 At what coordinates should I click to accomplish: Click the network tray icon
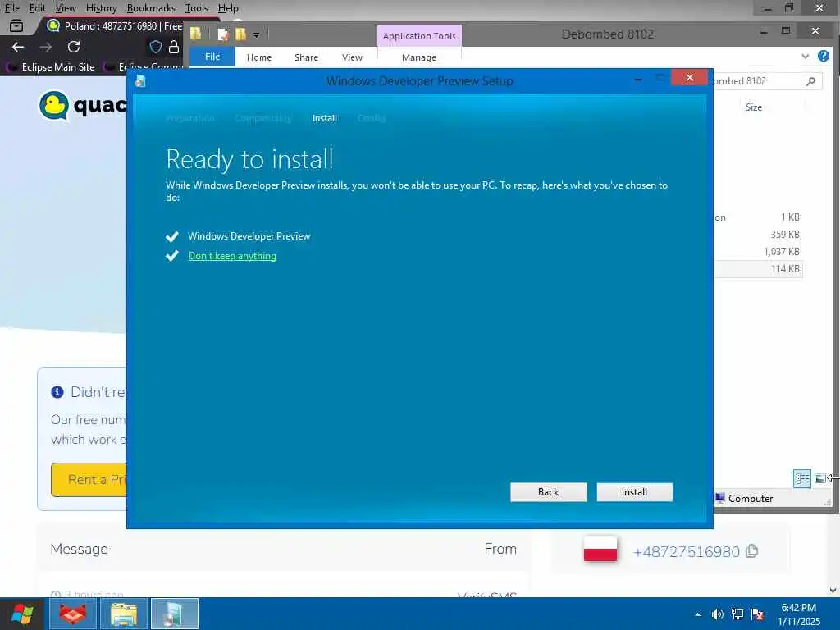[737, 614]
